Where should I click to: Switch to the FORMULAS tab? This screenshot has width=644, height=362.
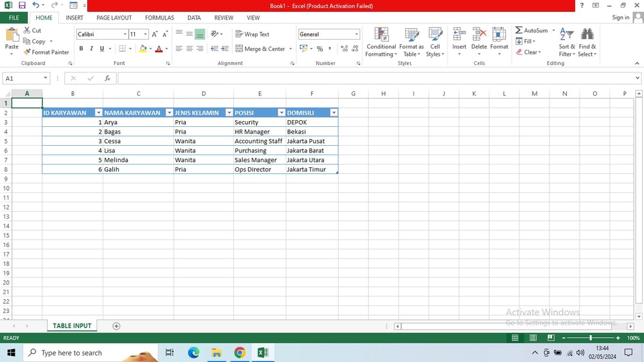[x=160, y=17]
